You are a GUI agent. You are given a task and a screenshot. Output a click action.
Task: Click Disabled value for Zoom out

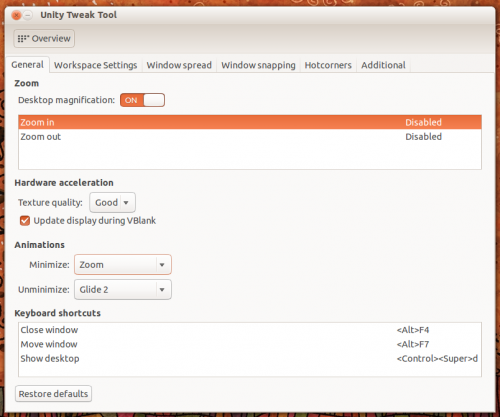click(423, 137)
